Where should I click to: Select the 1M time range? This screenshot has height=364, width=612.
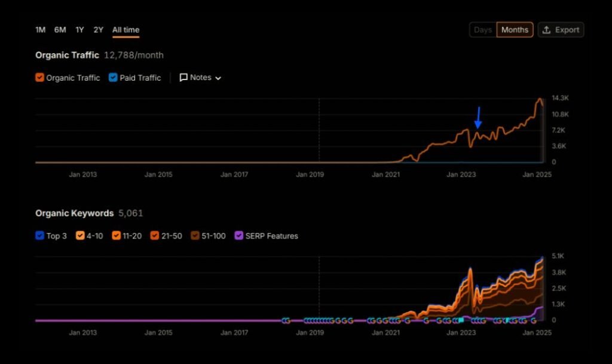point(40,30)
